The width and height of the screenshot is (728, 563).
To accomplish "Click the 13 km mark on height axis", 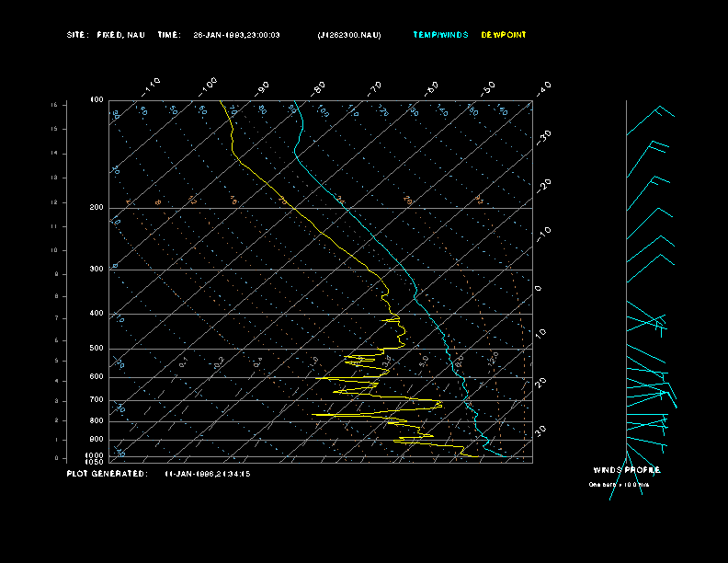I will tap(54, 178).
